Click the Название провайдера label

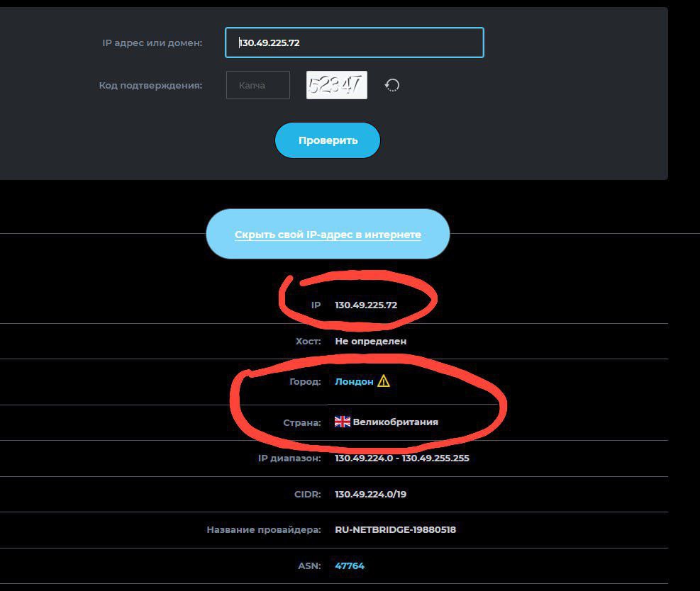pos(264,529)
